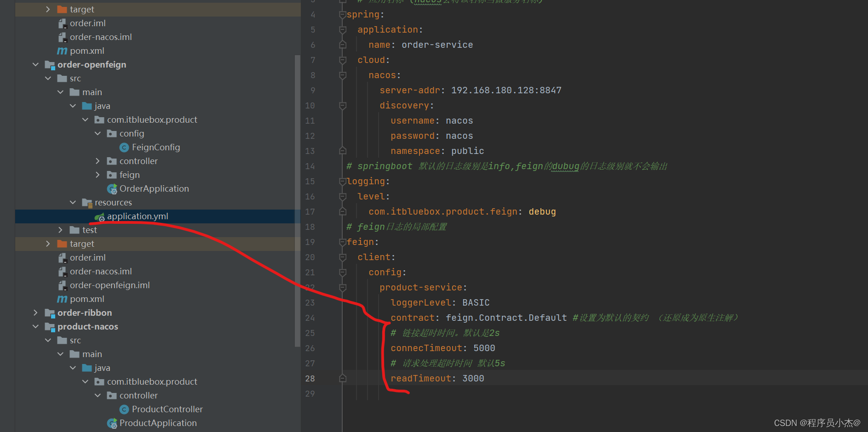Image resolution: width=868 pixels, height=432 pixels.
Task: Click the order-ribbon module folder icon
Action: pos(50,313)
